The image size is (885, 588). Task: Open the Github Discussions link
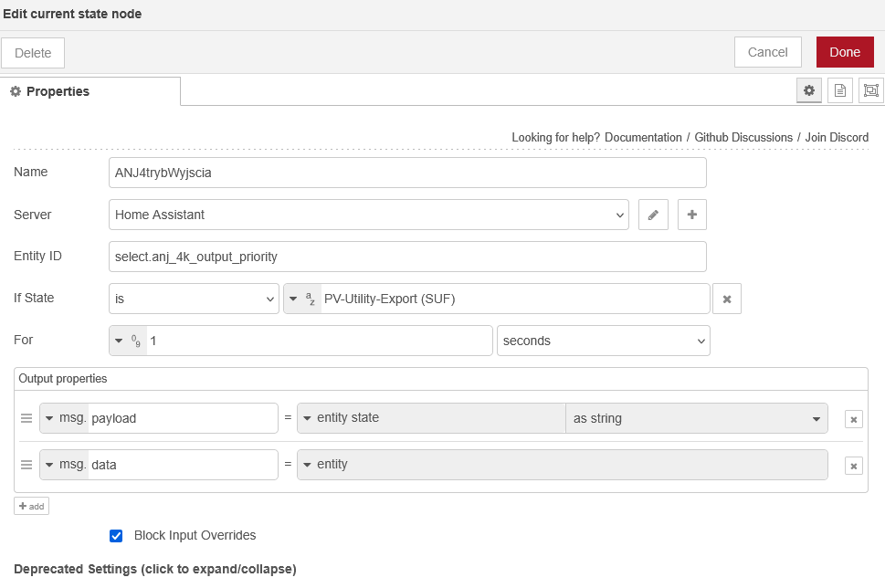pyautogui.click(x=743, y=137)
